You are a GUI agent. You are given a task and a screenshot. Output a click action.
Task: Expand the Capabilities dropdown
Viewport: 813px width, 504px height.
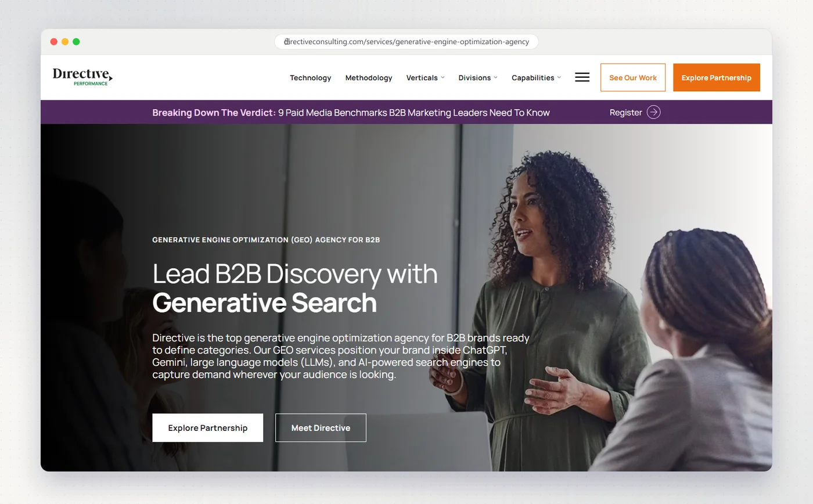(536, 78)
